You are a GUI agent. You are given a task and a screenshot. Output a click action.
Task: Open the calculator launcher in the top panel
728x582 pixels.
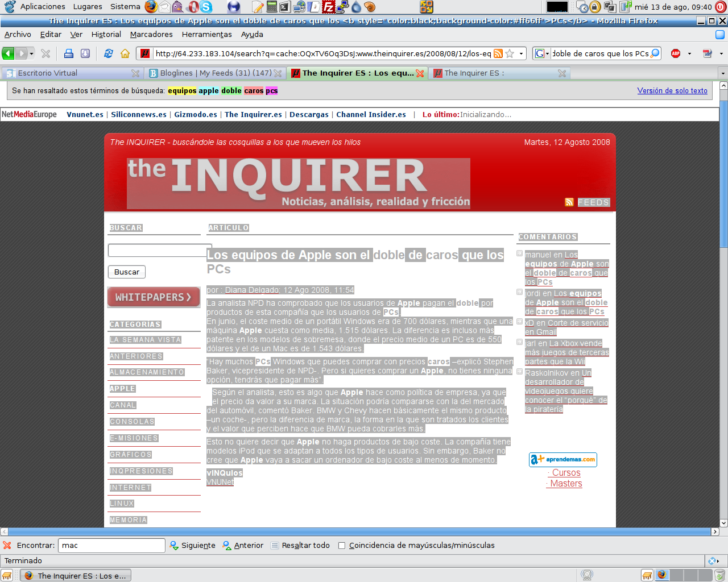[x=272, y=7]
